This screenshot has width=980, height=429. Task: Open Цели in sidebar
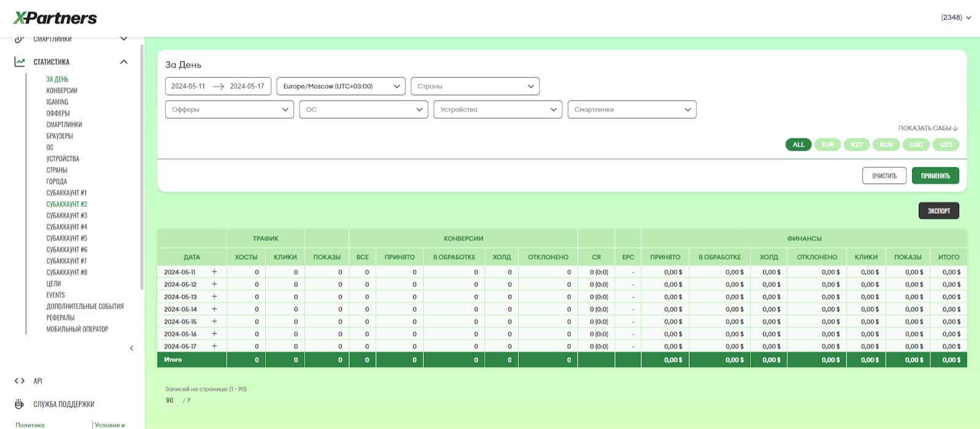pos(54,284)
